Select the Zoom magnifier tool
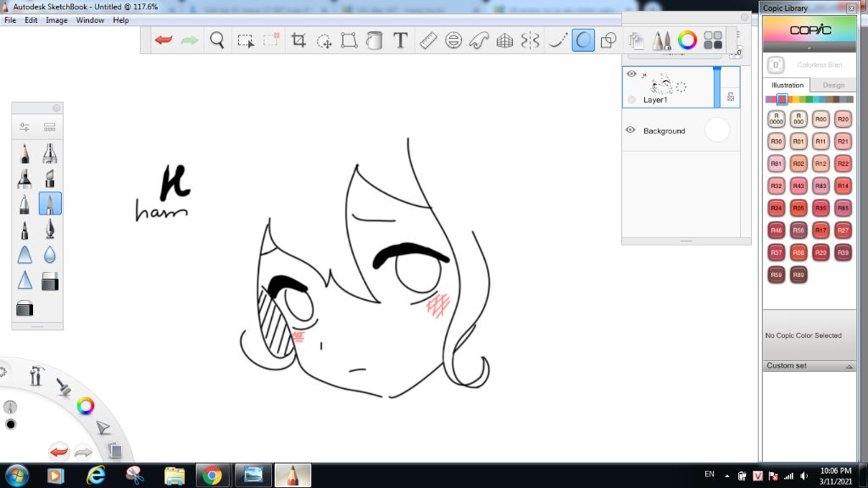This screenshot has width=868, height=488. (217, 41)
